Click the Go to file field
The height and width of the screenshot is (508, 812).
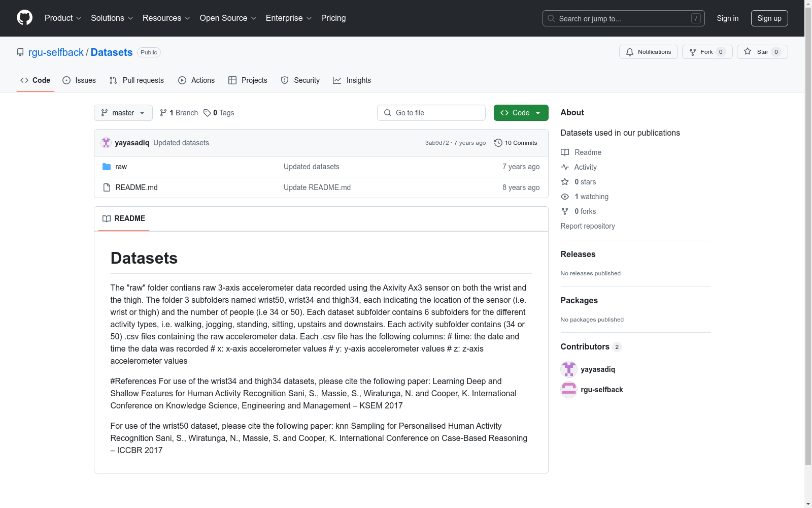[431, 113]
